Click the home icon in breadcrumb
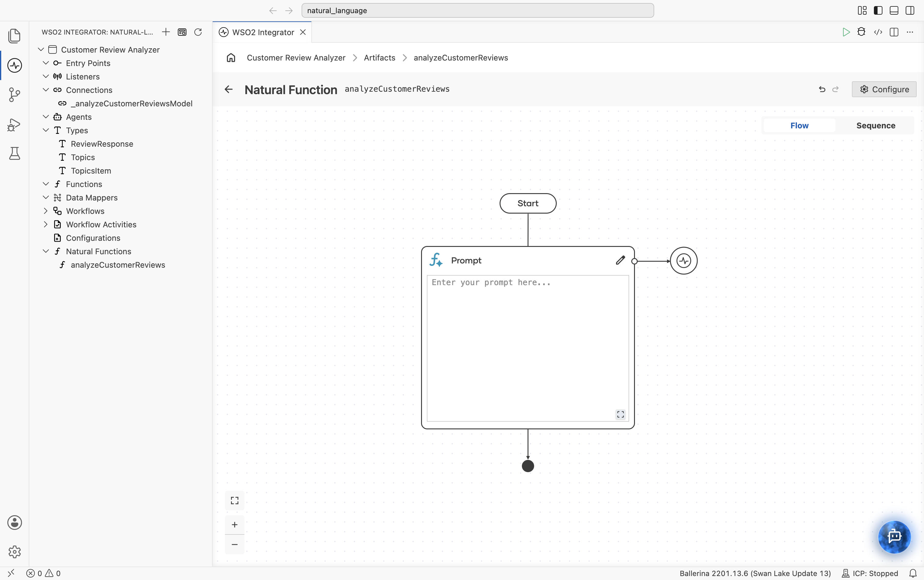This screenshot has width=924, height=580. (231, 58)
